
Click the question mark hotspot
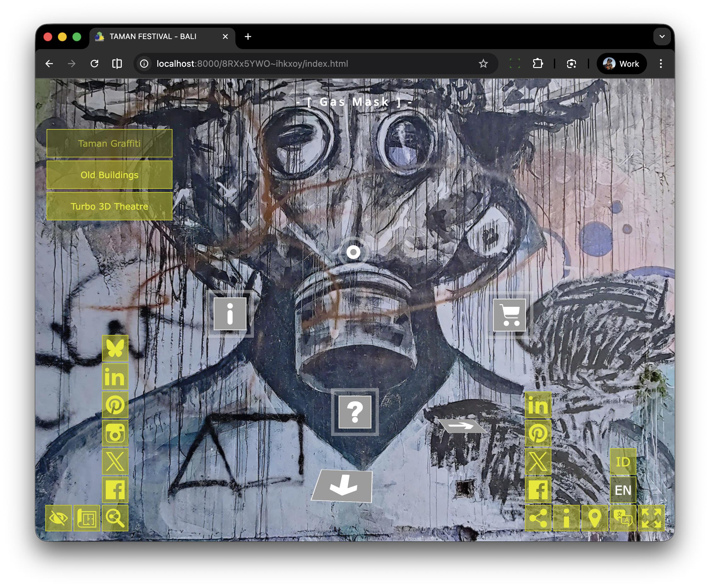pos(355,412)
